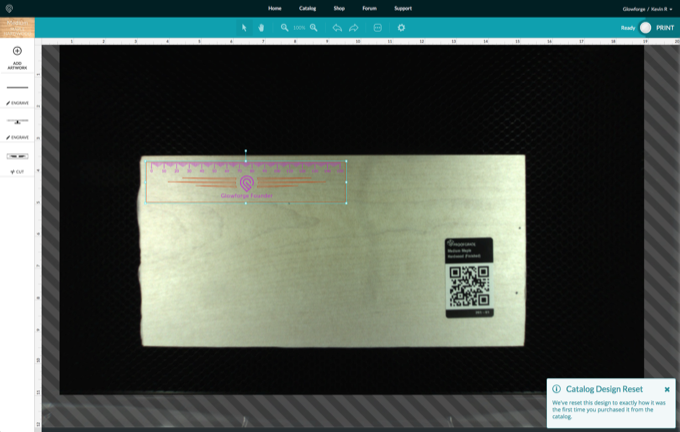Go to the Shop page
The image size is (680, 432).
point(339,8)
